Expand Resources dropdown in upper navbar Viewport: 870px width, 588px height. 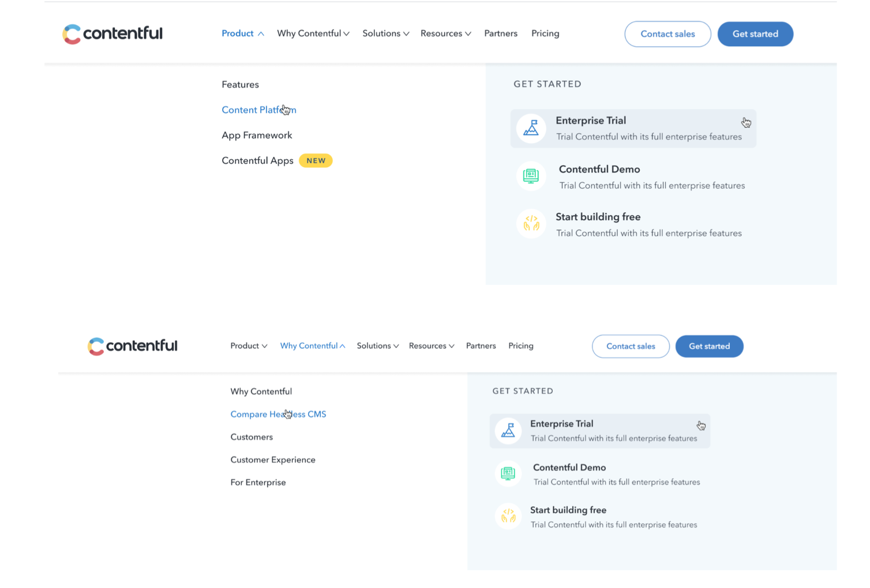(x=446, y=33)
